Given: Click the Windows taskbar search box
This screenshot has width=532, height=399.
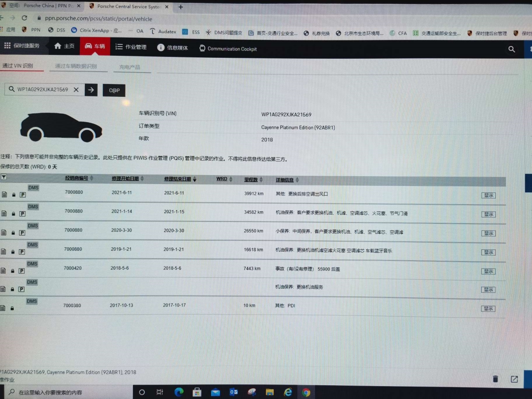Looking at the screenshot, I should click(69, 392).
